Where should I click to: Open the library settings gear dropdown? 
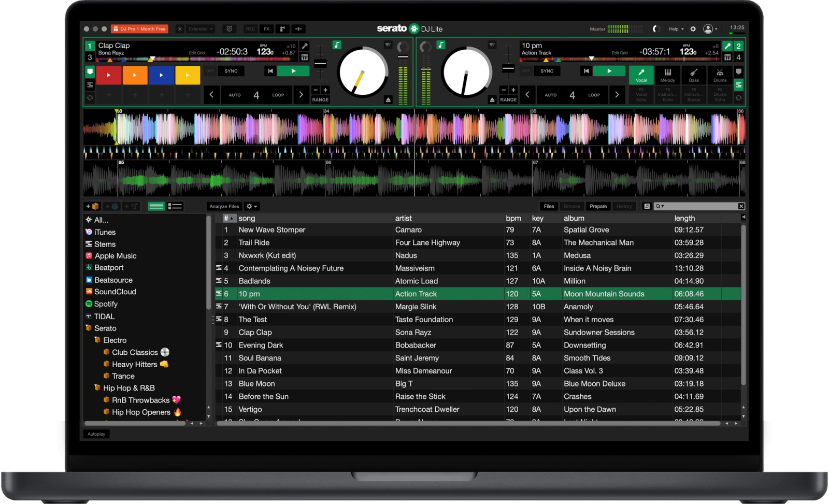coord(252,206)
